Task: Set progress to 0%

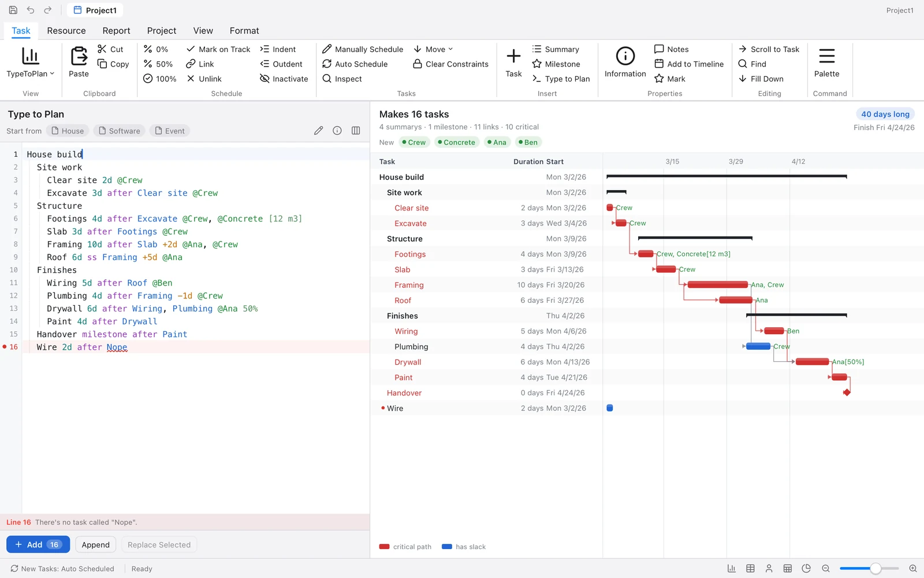Action: [x=156, y=49]
